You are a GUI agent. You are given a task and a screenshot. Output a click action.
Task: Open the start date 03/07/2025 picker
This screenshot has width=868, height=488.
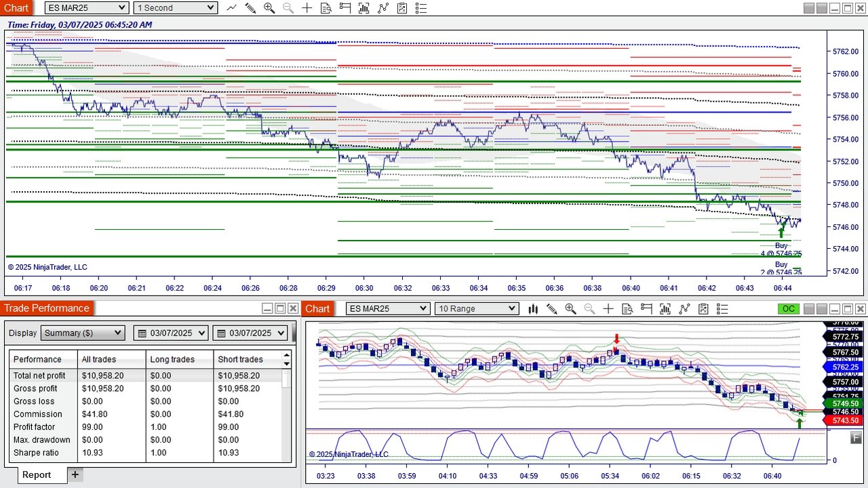coord(172,333)
